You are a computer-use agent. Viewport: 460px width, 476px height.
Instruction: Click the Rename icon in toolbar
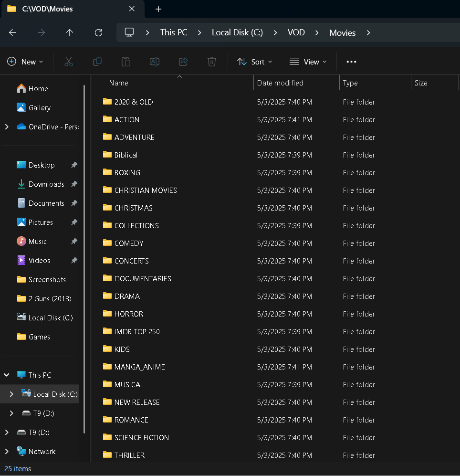(x=155, y=62)
